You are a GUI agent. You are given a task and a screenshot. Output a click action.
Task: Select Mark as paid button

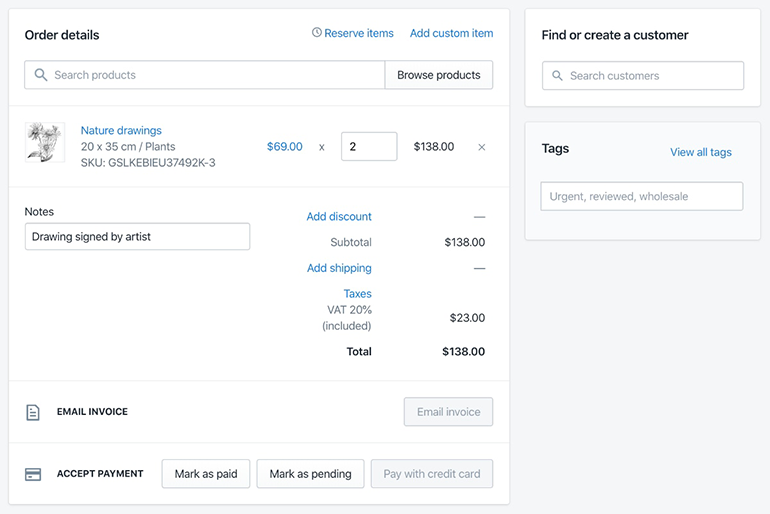coord(206,474)
